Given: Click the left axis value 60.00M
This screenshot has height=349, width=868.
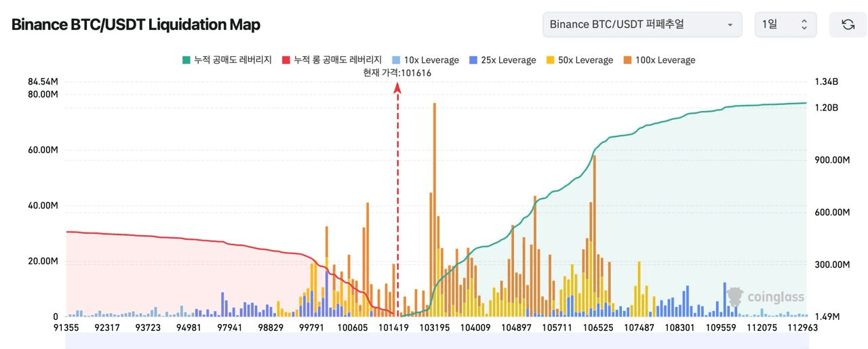Looking at the screenshot, I should 43,150.
